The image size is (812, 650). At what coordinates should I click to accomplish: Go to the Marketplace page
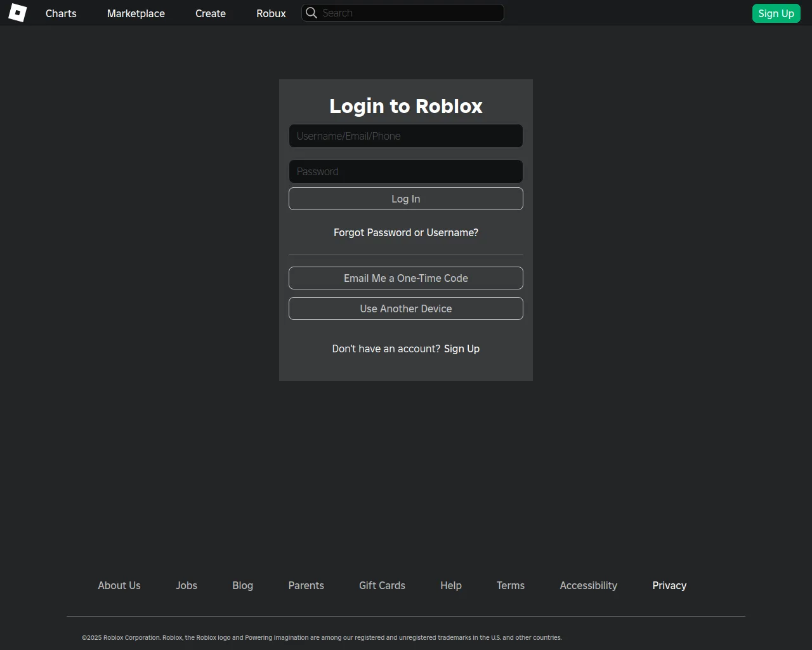pos(136,13)
